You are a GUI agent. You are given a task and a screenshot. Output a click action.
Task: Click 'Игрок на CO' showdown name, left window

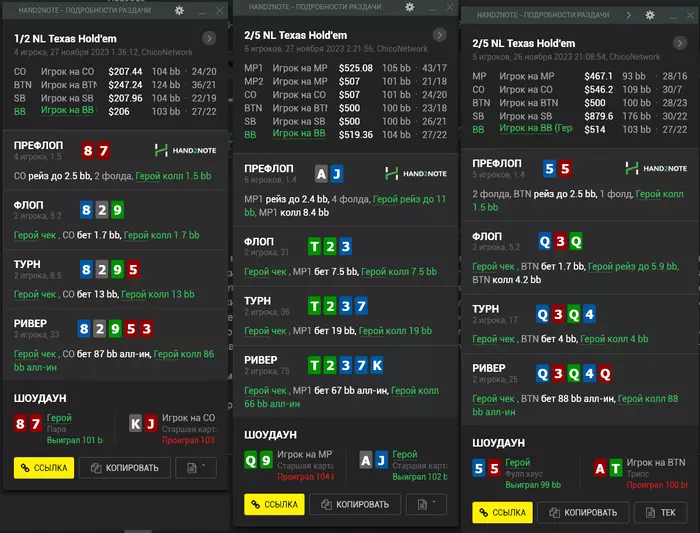coord(188,418)
